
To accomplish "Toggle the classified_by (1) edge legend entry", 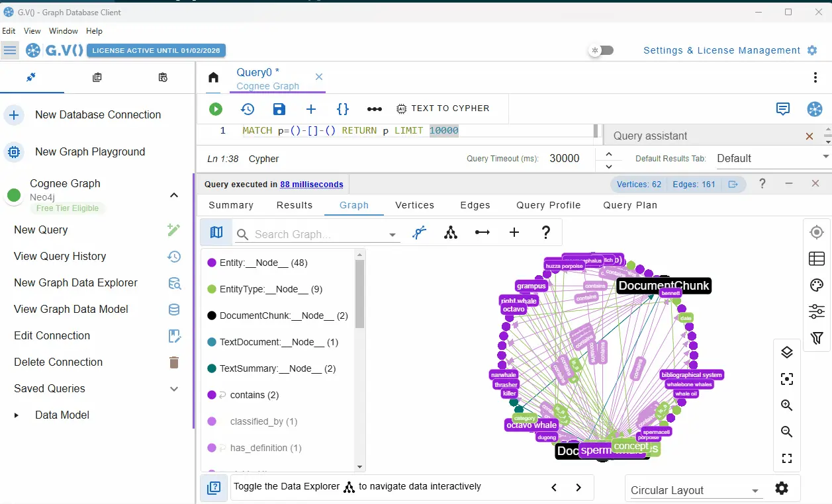I will 252,421.
